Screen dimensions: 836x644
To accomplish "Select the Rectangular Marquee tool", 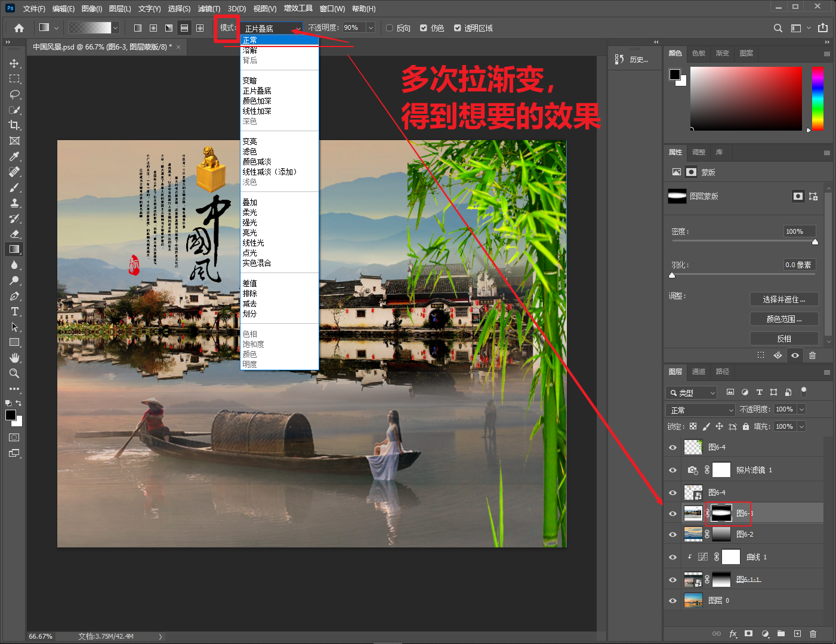I will tap(14, 79).
